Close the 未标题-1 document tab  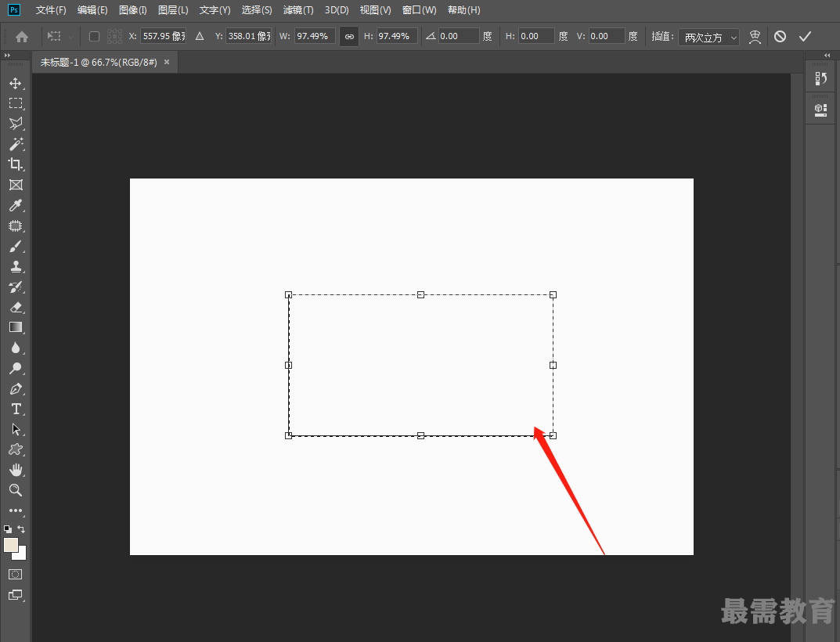[x=167, y=62]
